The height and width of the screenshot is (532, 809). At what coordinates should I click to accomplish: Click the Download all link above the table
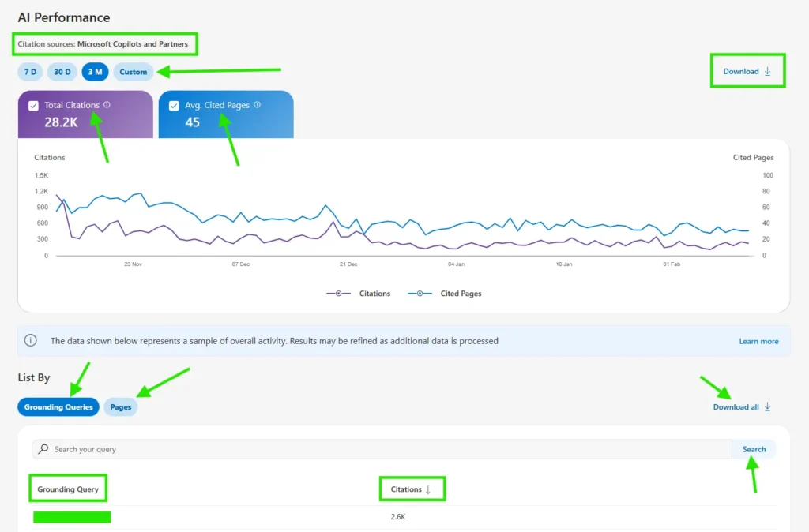(736, 406)
